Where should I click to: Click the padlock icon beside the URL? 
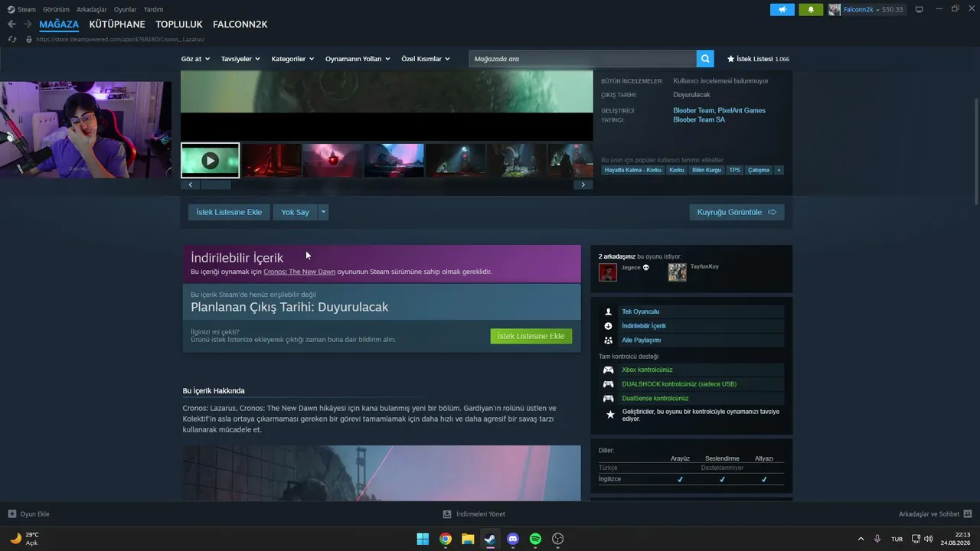click(29, 39)
